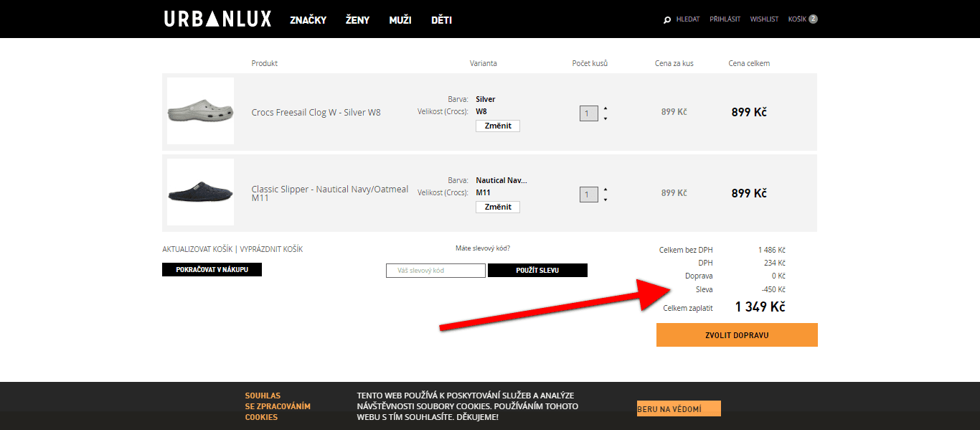Click Crocs Freesail Clog W product name
The height and width of the screenshot is (430, 980).
316,112
